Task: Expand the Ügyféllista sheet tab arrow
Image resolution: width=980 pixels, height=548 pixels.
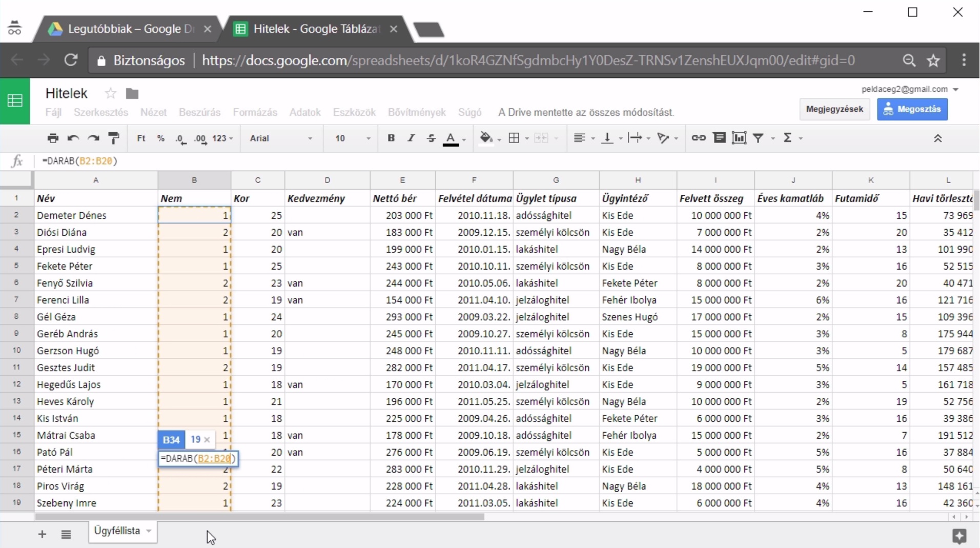Action: [149, 531]
